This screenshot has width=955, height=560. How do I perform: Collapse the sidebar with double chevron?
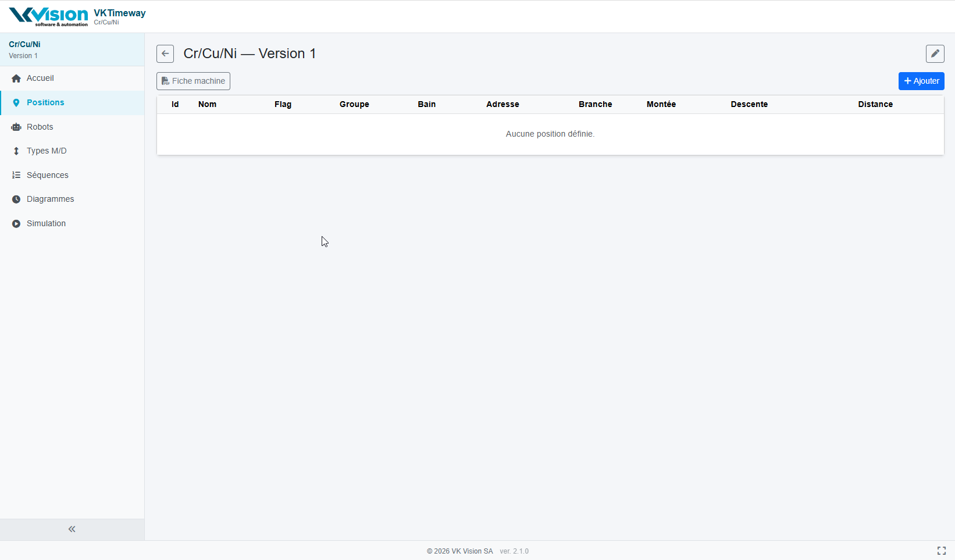pos(72,529)
